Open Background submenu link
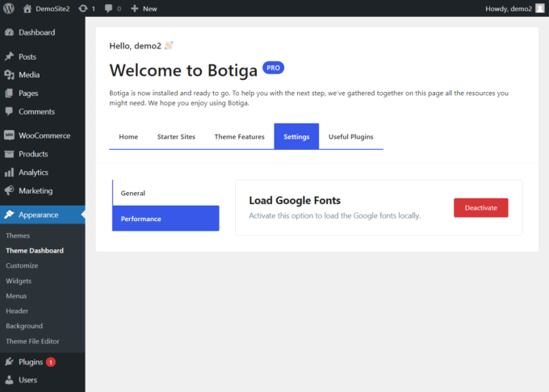Viewport: 549px width, 392px height. click(x=24, y=326)
